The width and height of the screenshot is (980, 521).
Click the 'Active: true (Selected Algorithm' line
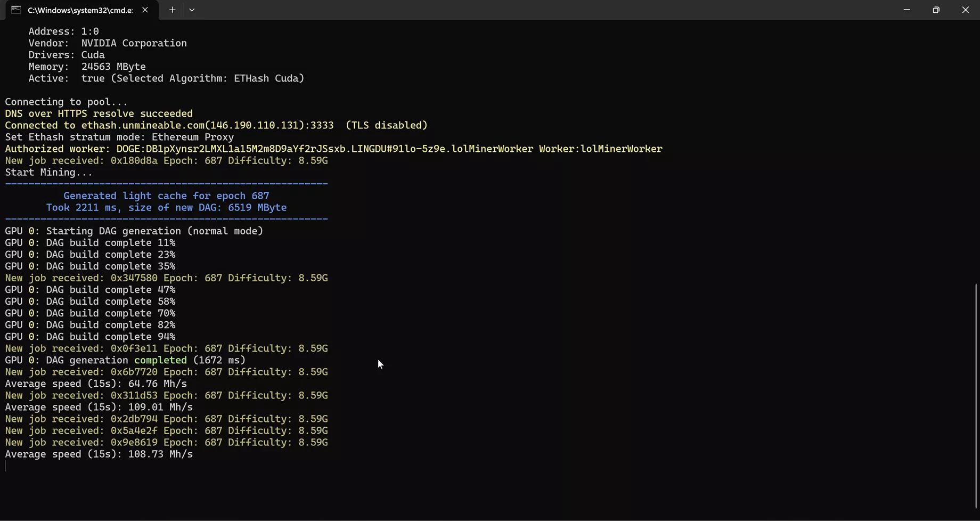point(166,78)
